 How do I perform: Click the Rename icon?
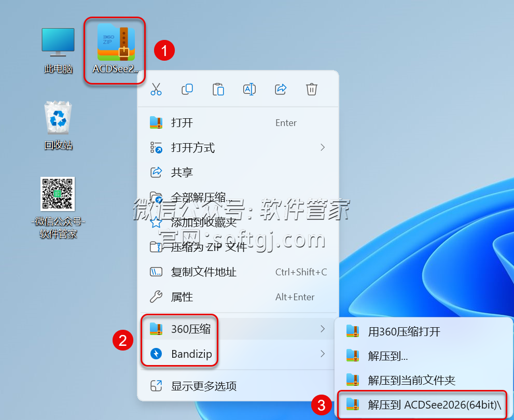tap(249, 89)
